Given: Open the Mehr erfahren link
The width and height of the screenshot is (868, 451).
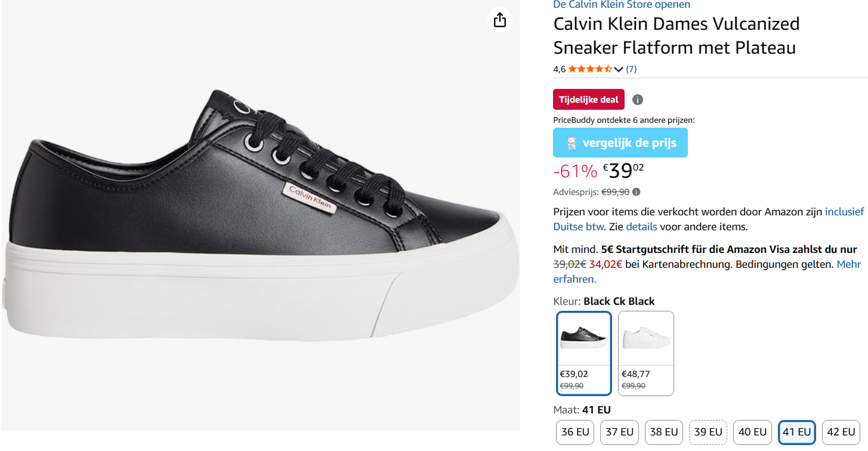Looking at the screenshot, I should click(x=849, y=264).
